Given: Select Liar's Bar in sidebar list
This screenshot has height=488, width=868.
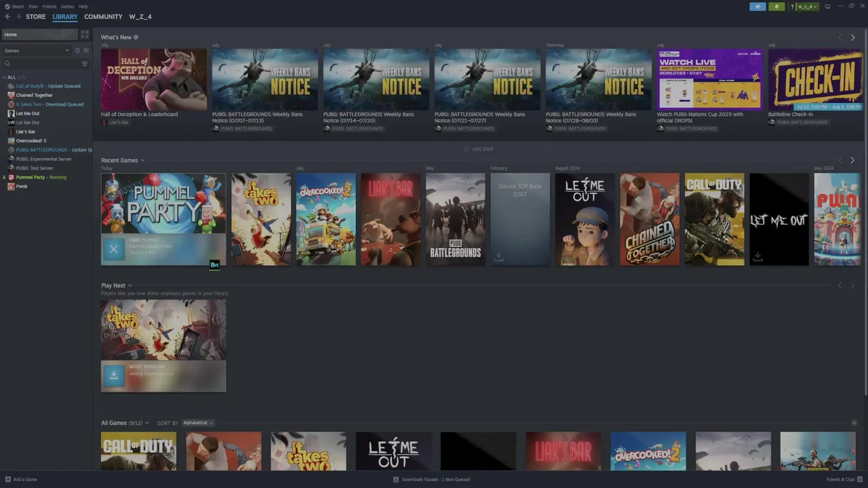Looking at the screenshot, I should point(26,131).
